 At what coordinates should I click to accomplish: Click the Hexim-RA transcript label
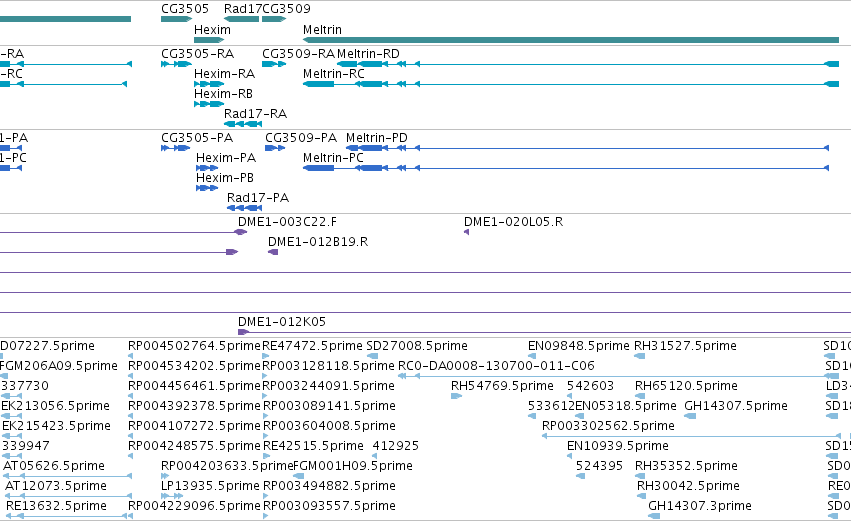(x=224, y=74)
